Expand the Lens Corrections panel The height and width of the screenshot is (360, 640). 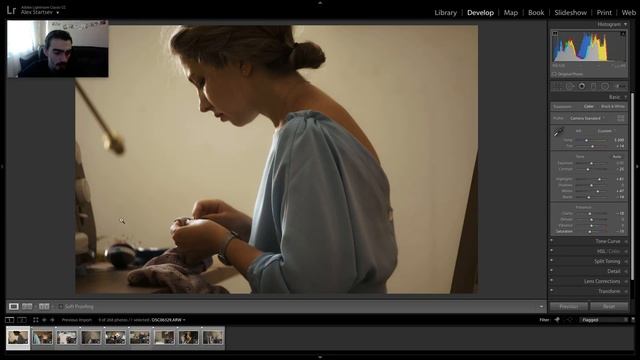pyautogui.click(x=626, y=281)
